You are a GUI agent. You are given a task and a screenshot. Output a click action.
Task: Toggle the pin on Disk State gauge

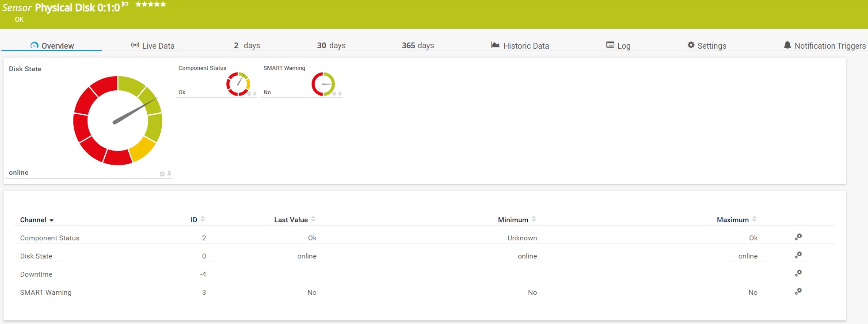click(x=169, y=174)
